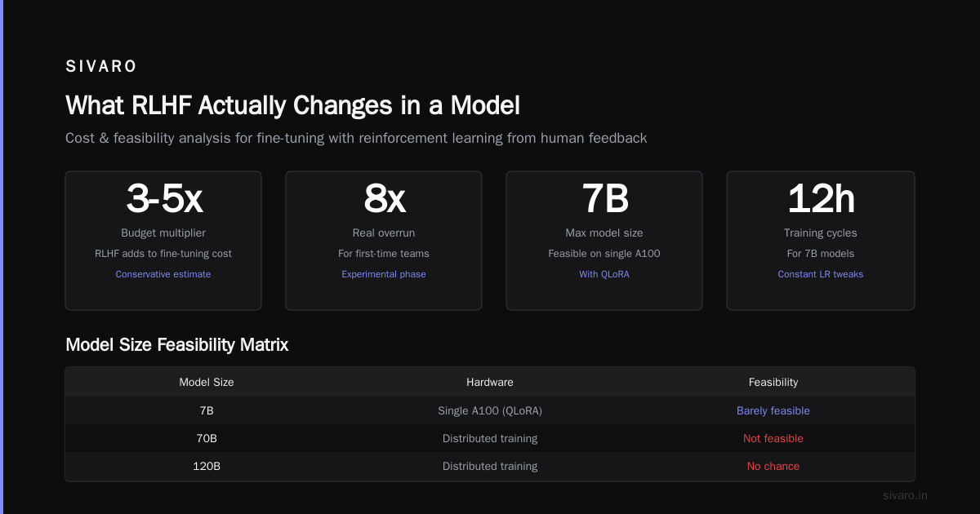Click the Barely feasible status text
Viewport: 980px width, 514px height.
click(773, 410)
